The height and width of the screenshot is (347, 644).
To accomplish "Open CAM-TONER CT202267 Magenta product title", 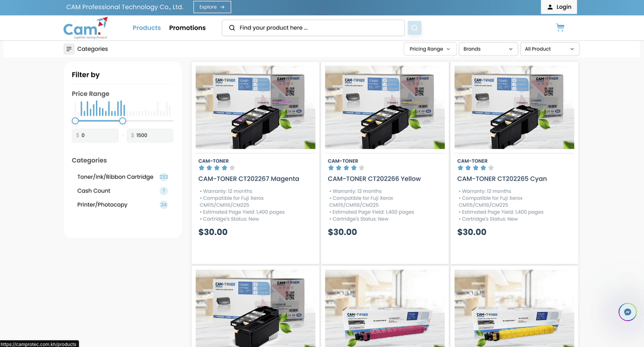I will [x=249, y=179].
